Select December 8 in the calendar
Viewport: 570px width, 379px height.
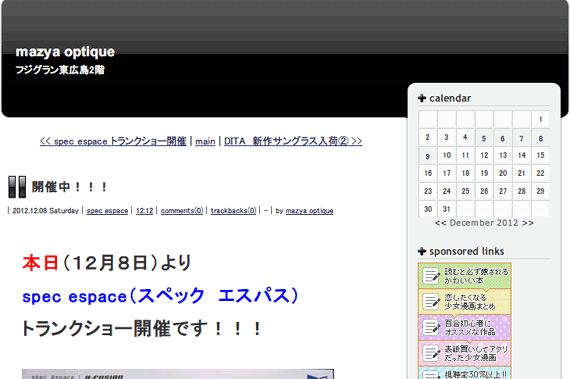click(x=541, y=138)
